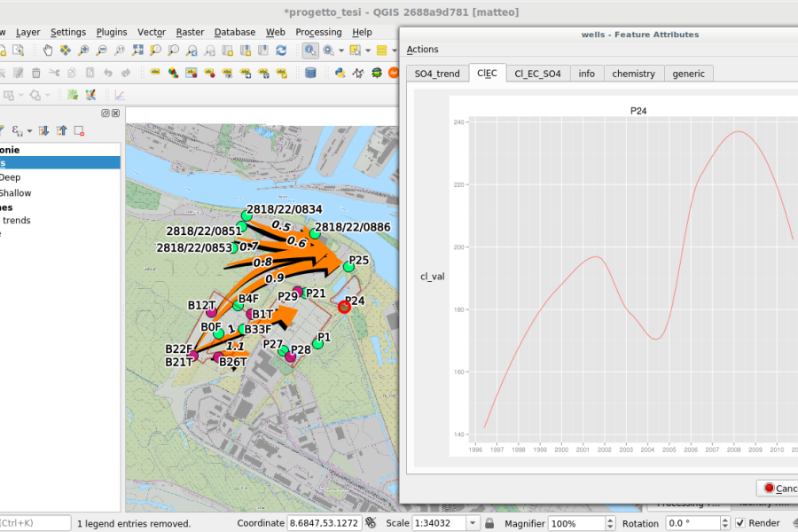Open the scale selector dropdown
Screen dimensions: 798x532
coord(472,523)
